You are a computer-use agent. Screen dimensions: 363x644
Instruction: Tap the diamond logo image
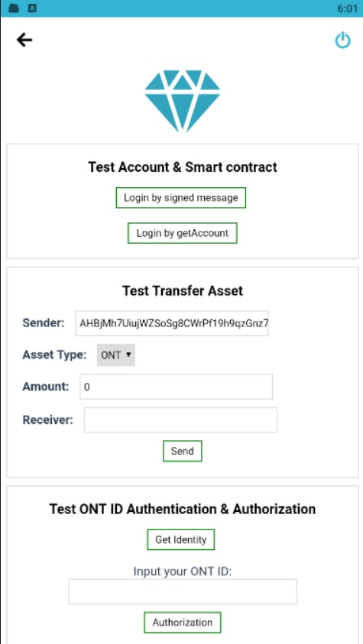click(x=182, y=101)
